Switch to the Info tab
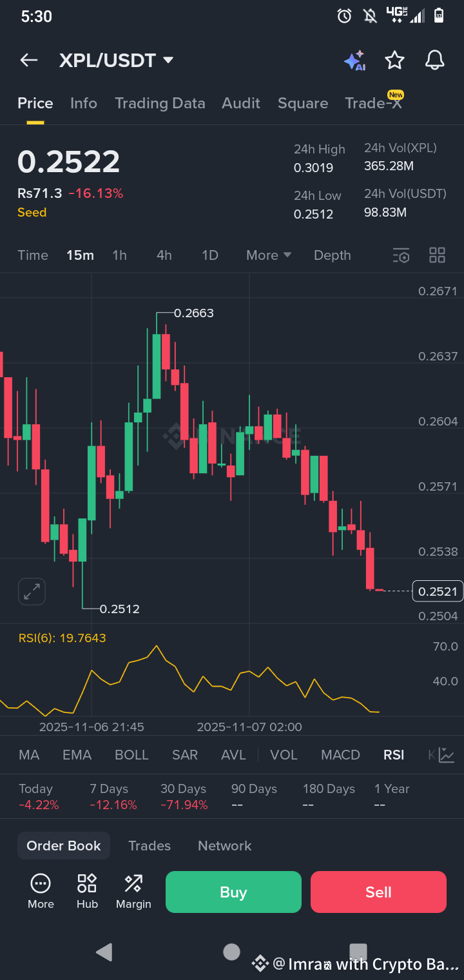Image resolution: width=464 pixels, height=980 pixels. pyautogui.click(x=84, y=103)
